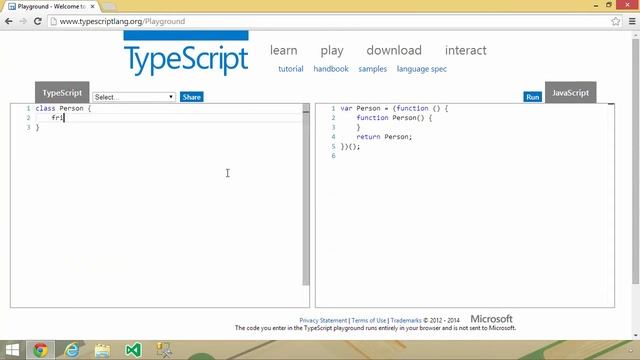The height and width of the screenshot is (360, 640).
Task: Open the Trademarks link
Action: pyautogui.click(x=406, y=320)
